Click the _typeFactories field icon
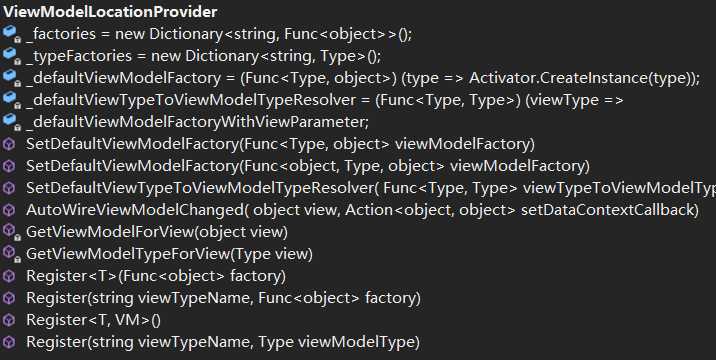This screenshot has height=360, width=716. [10, 56]
